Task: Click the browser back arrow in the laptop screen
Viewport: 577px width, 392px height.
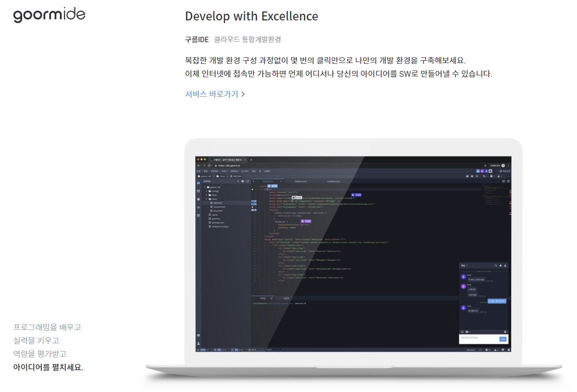Action: pos(199,165)
